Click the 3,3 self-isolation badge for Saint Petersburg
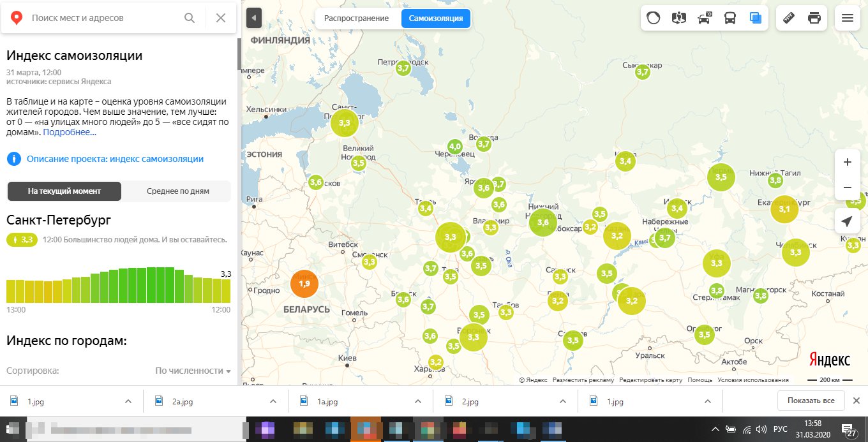 click(x=22, y=240)
